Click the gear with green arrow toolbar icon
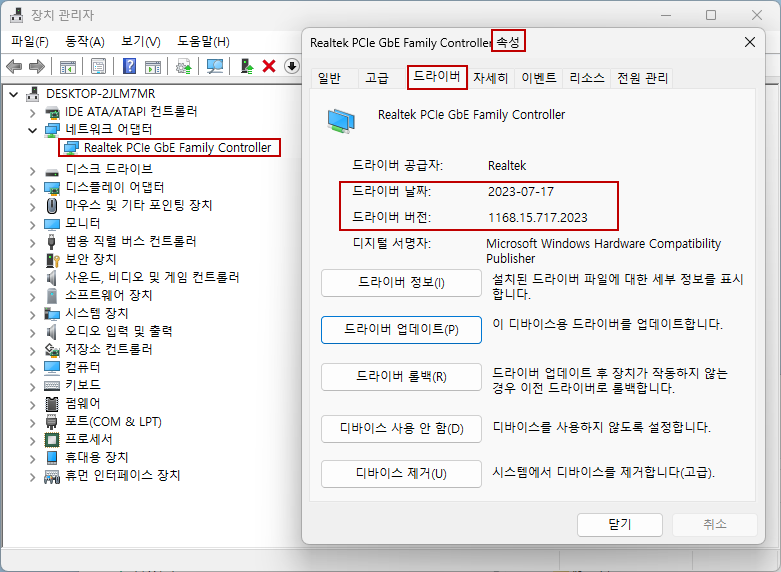 point(184,66)
